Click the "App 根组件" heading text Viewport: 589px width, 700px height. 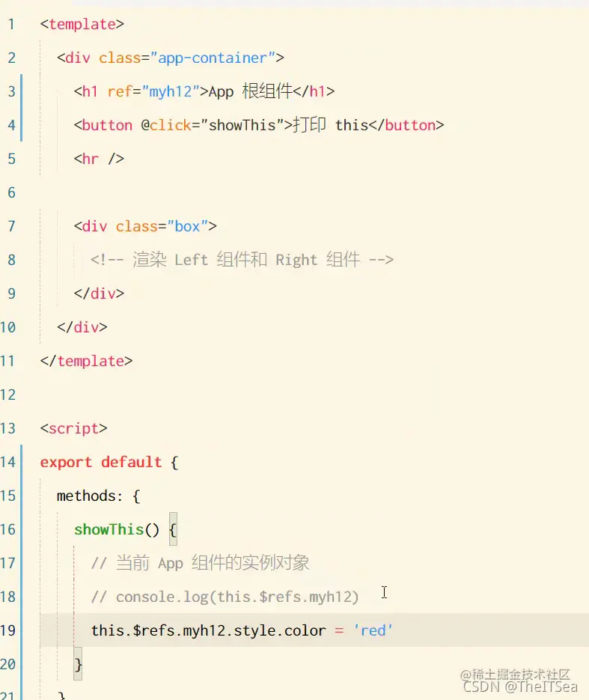(x=250, y=91)
